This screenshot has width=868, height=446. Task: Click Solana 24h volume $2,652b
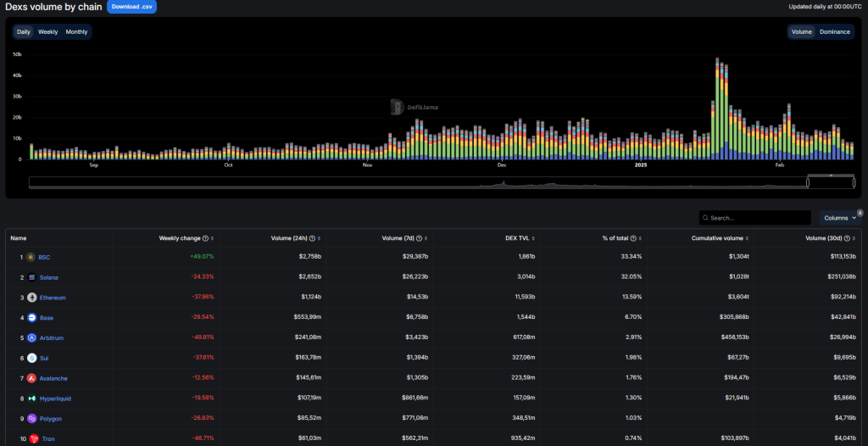(309, 277)
